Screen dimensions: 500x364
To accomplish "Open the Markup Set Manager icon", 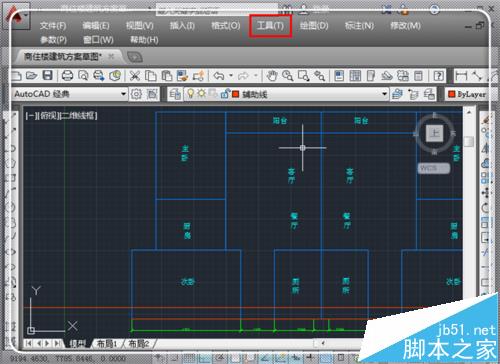I will 403,76.
